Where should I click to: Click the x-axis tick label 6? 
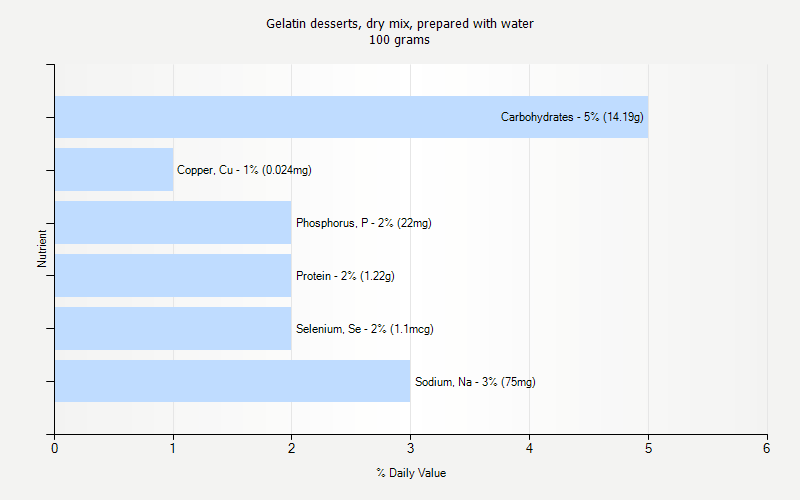(x=767, y=449)
